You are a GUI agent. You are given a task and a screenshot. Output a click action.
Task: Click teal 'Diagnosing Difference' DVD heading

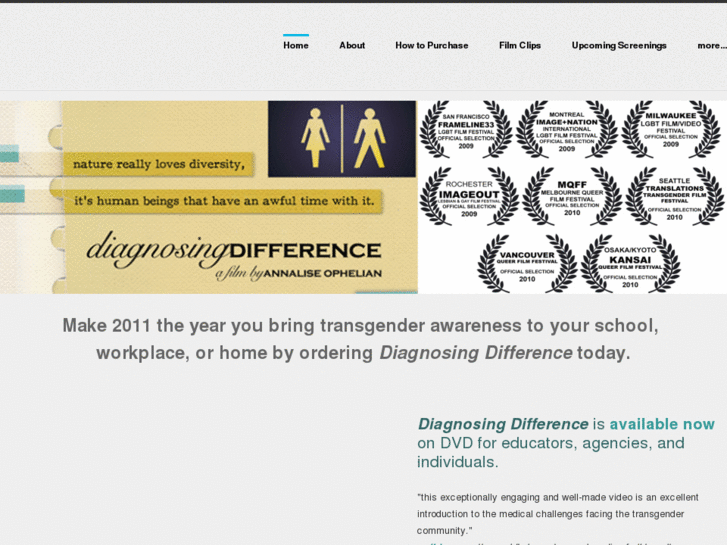(x=503, y=424)
